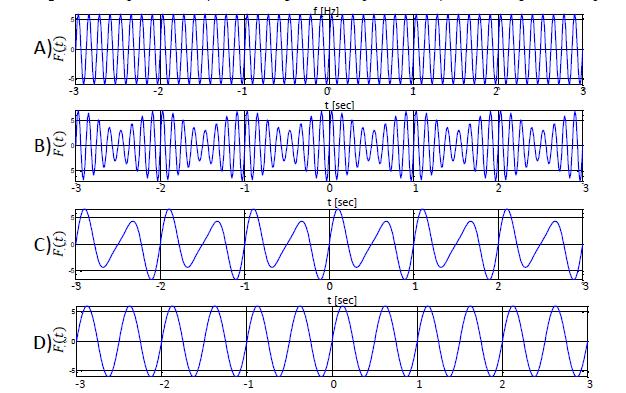The image size is (626, 393).
Task: Click the 2 tick label under plot D
Action: (x=502, y=385)
